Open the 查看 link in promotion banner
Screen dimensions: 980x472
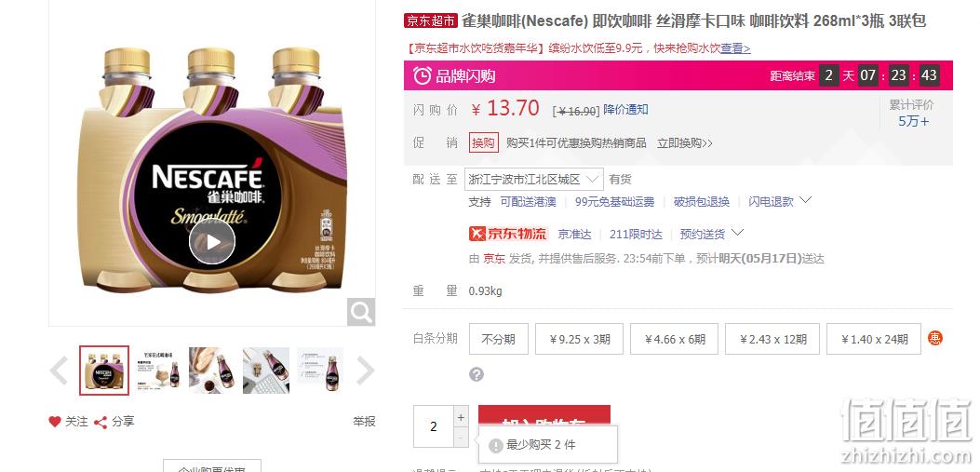735,48
